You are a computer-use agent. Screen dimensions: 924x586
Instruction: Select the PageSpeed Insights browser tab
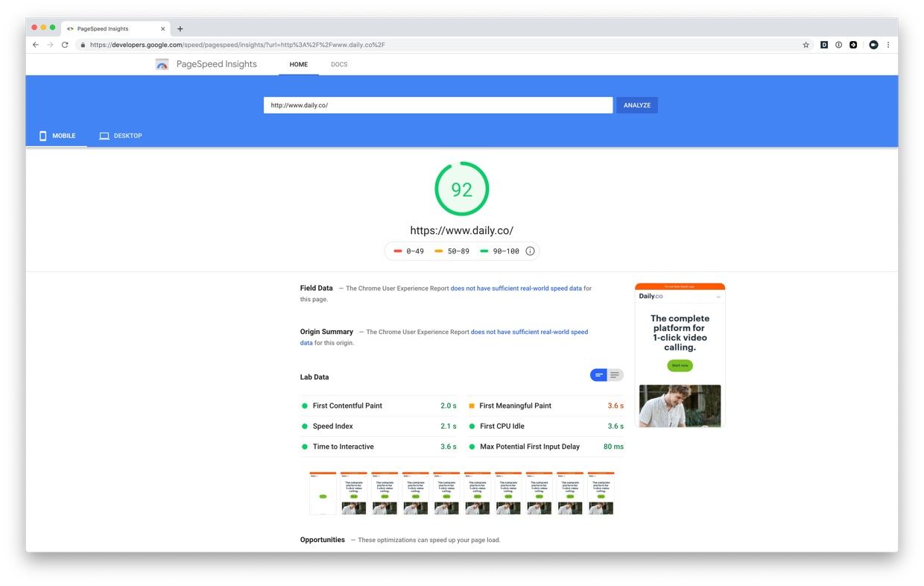(115, 29)
